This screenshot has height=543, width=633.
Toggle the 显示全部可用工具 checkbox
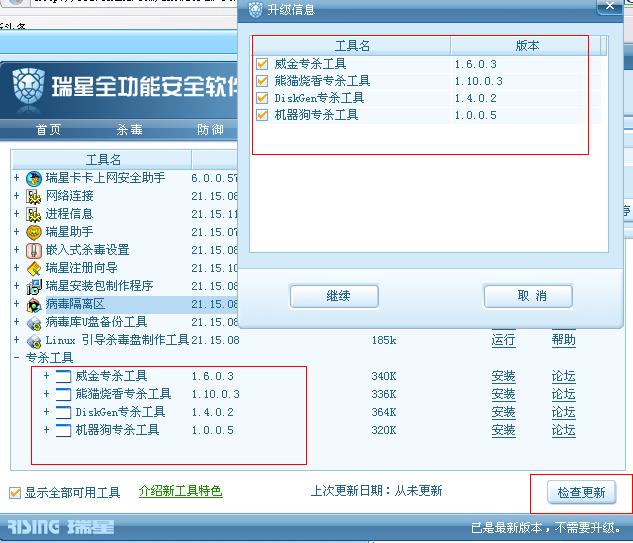pos(15,493)
